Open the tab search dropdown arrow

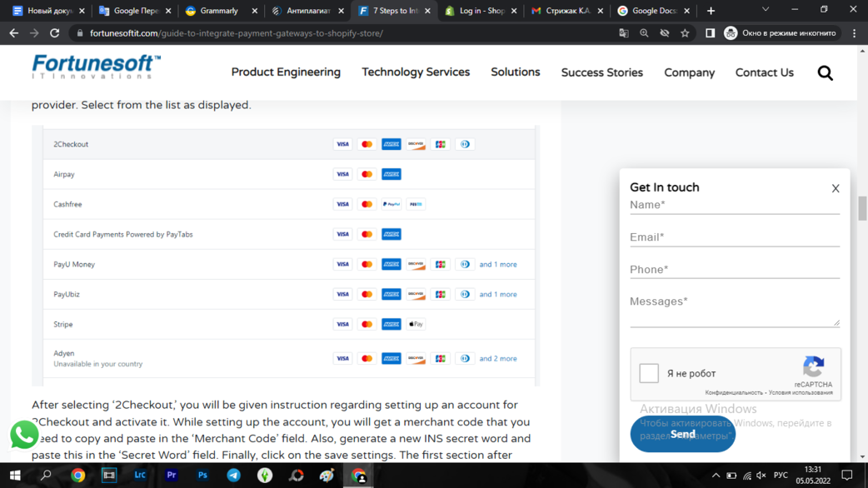point(766,9)
